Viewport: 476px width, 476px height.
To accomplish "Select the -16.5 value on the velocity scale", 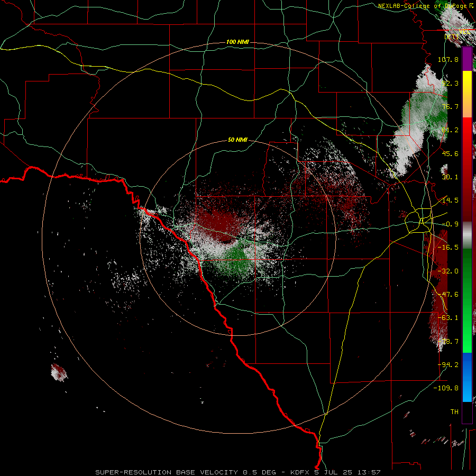I will pyautogui.click(x=448, y=248).
